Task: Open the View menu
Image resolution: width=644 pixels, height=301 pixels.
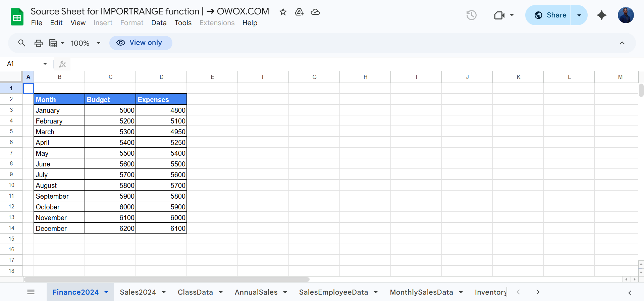Action: pyautogui.click(x=78, y=23)
